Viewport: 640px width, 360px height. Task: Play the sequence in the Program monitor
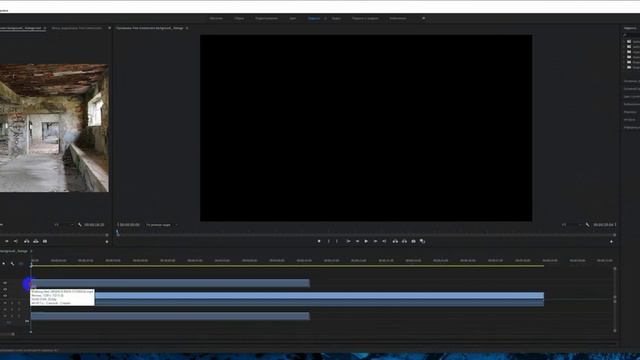point(366,241)
